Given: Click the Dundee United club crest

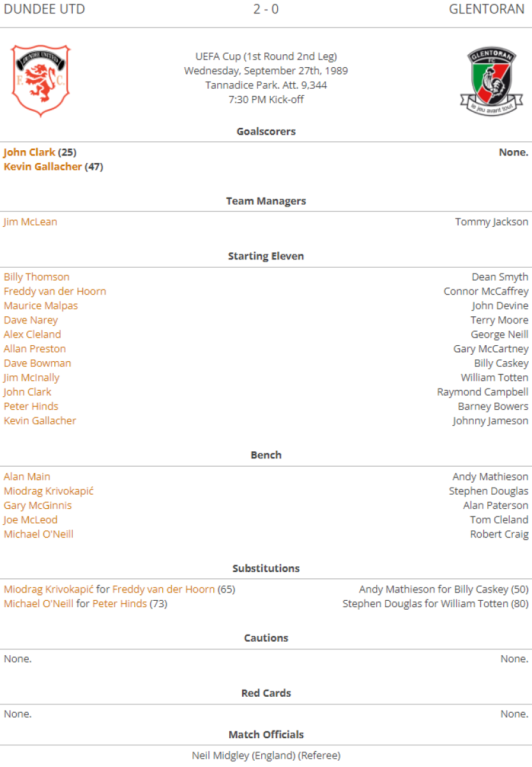Looking at the screenshot, I should click(40, 81).
